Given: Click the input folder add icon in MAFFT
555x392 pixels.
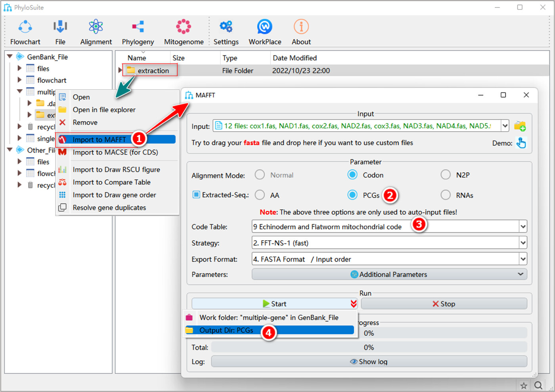Looking at the screenshot, I should click(520, 126).
